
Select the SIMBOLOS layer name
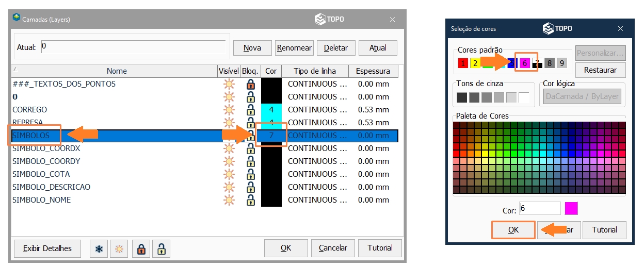click(x=31, y=136)
